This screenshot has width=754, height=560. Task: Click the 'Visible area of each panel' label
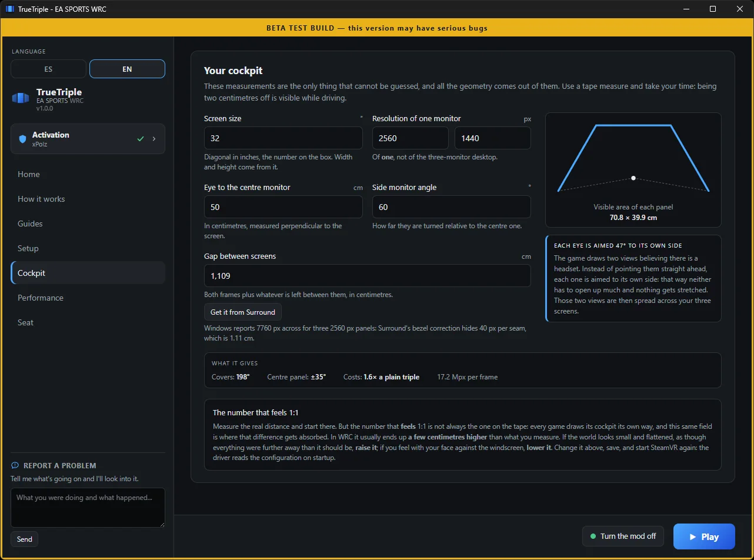pyautogui.click(x=633, y=207)
